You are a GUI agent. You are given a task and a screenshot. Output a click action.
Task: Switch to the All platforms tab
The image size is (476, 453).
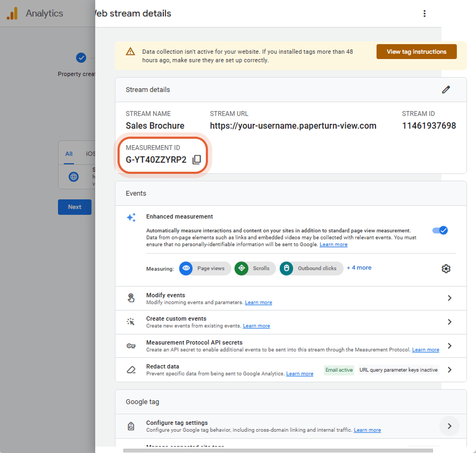click(69, 154)
